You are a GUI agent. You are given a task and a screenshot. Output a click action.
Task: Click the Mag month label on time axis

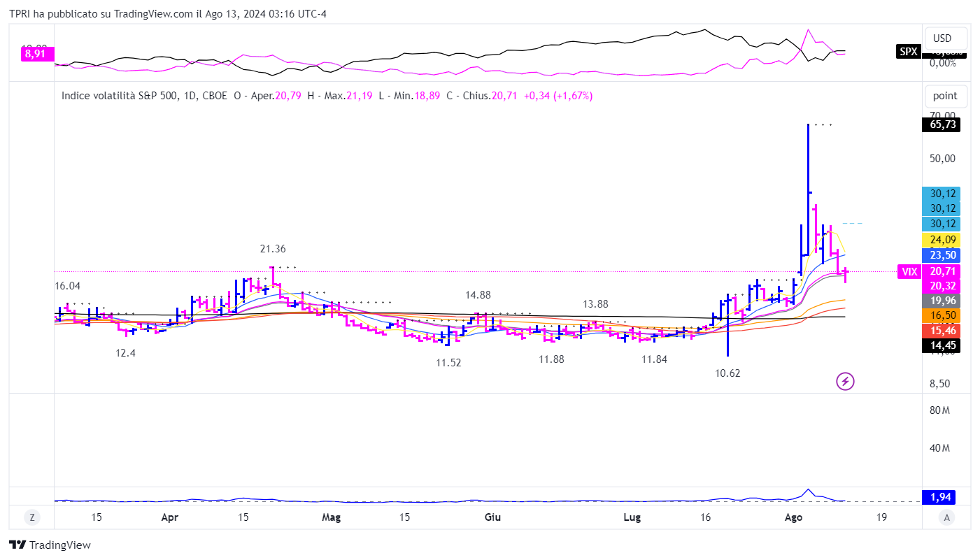(331, 518)
